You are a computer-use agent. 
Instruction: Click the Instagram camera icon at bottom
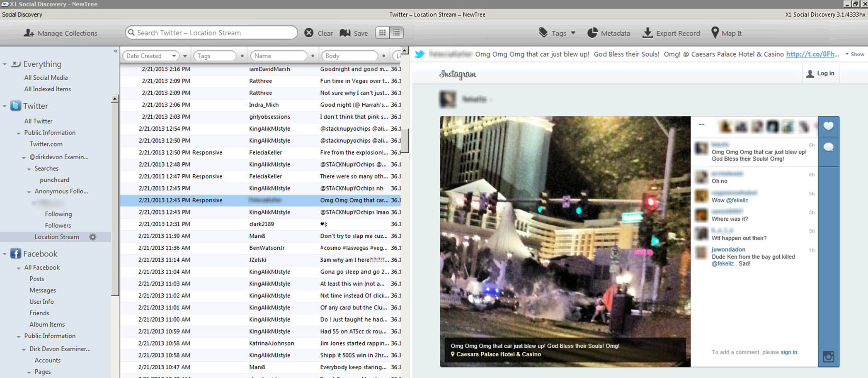pyautogui.click(x=829, y=356)
